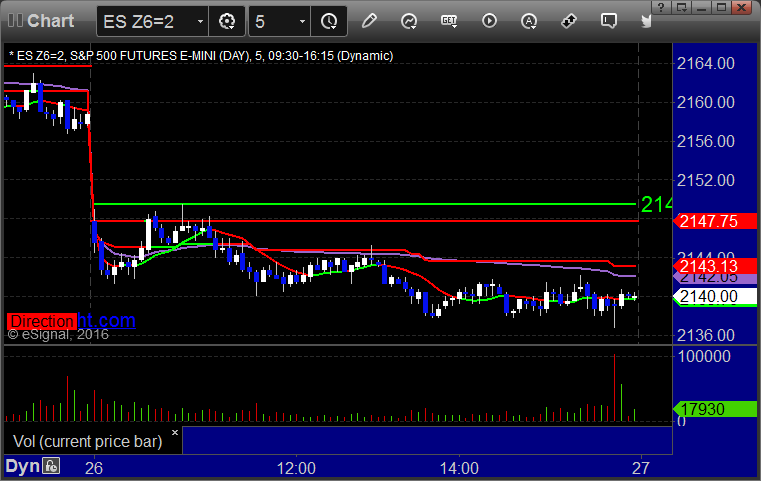The image size is (761, 481).
Task: Click the 27 date axis label
Action: click(641, 468)
